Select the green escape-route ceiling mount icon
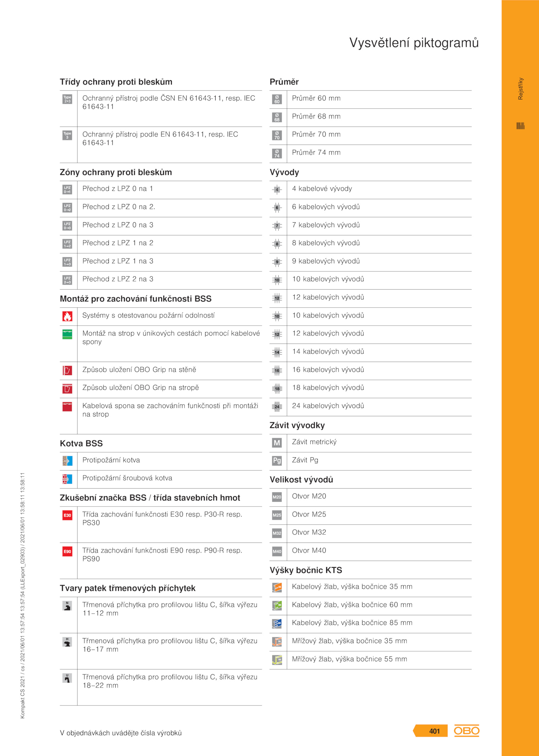 pyautogui.click(x=67, y=334)
